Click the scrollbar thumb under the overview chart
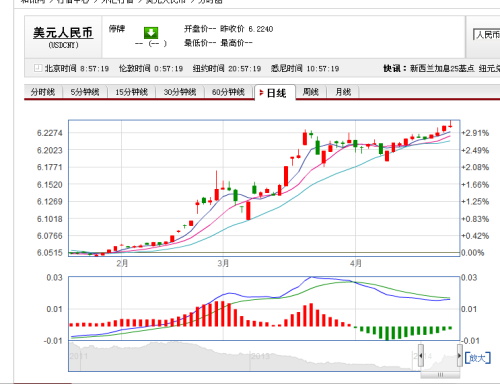This screenshot has height=384, width=500. point(440,375)
